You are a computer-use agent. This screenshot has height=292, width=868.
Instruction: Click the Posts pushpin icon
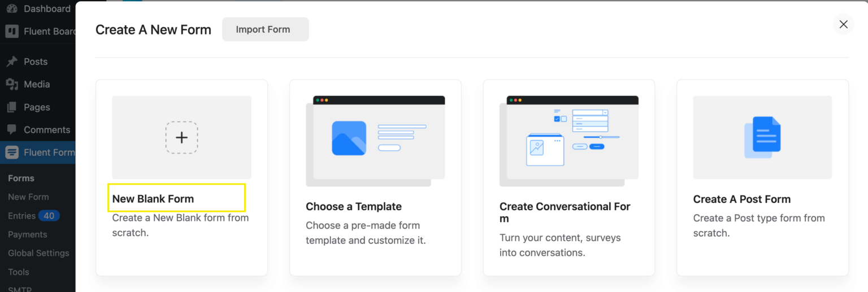(x=12, y=62)
